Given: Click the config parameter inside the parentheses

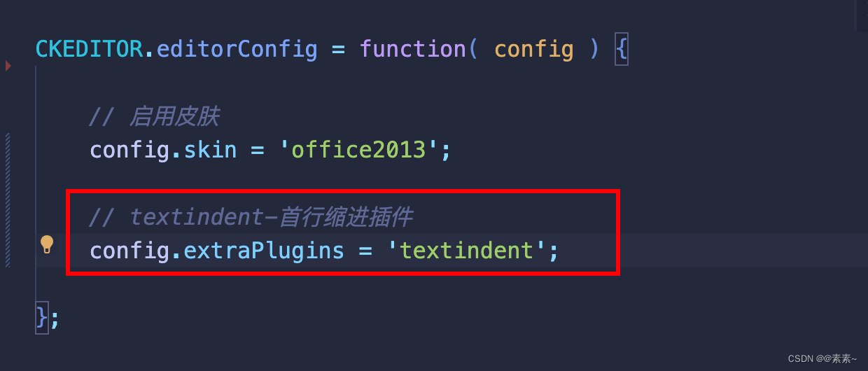Looking at the screenshot, I should pyautogui.click(x=534, y=49).
